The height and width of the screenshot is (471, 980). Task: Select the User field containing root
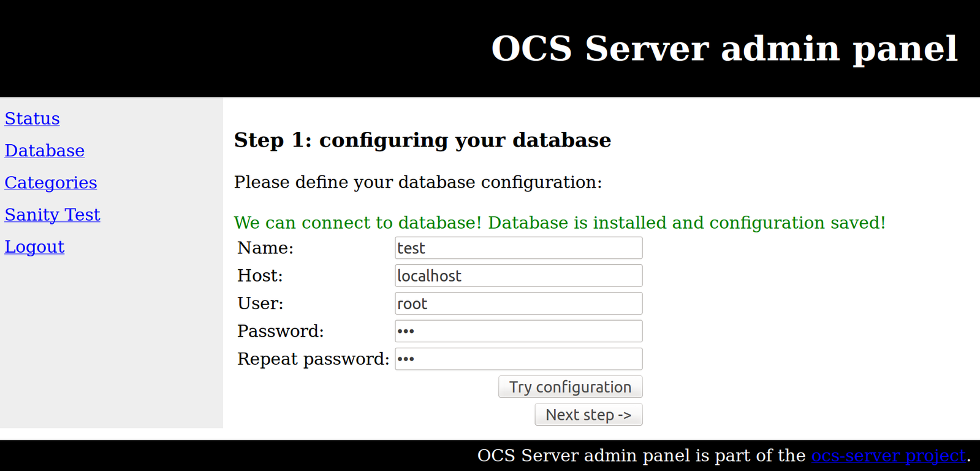pyautogui.click(x=518, y=304)
